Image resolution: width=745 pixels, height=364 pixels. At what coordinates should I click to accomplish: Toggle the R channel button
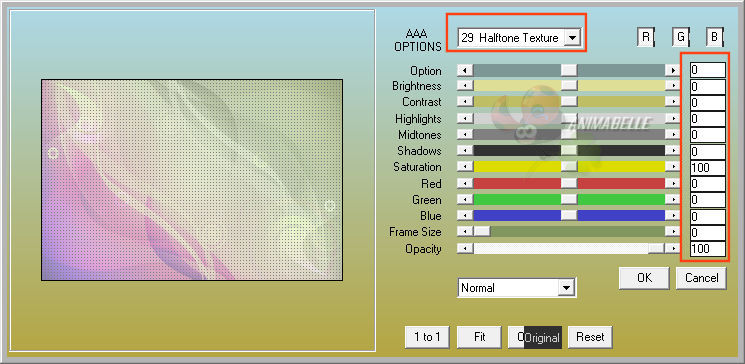[x=646, y=37]
